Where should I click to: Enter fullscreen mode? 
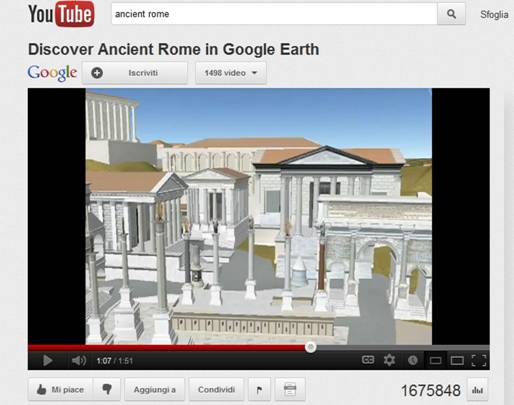coord(479,360)
